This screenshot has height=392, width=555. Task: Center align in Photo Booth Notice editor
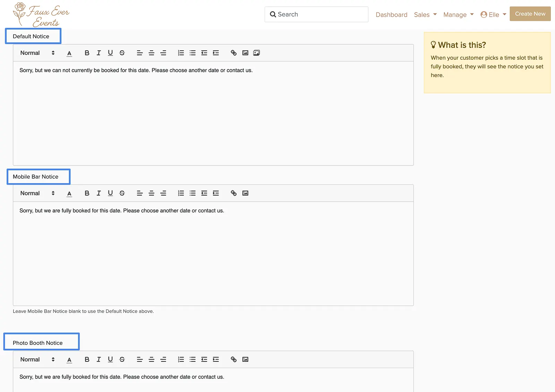coord(152,359)
